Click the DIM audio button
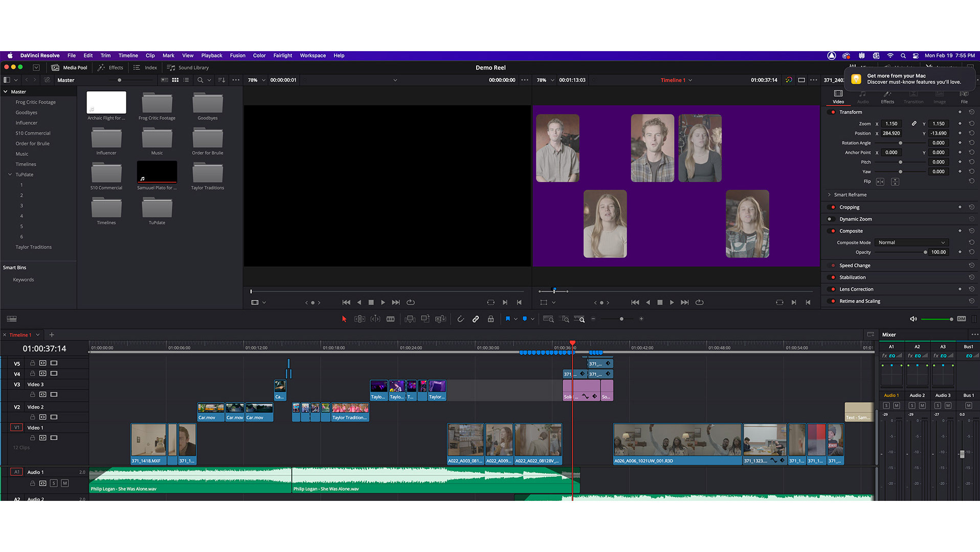The image size is (980, 552). (x=962, y=319)
